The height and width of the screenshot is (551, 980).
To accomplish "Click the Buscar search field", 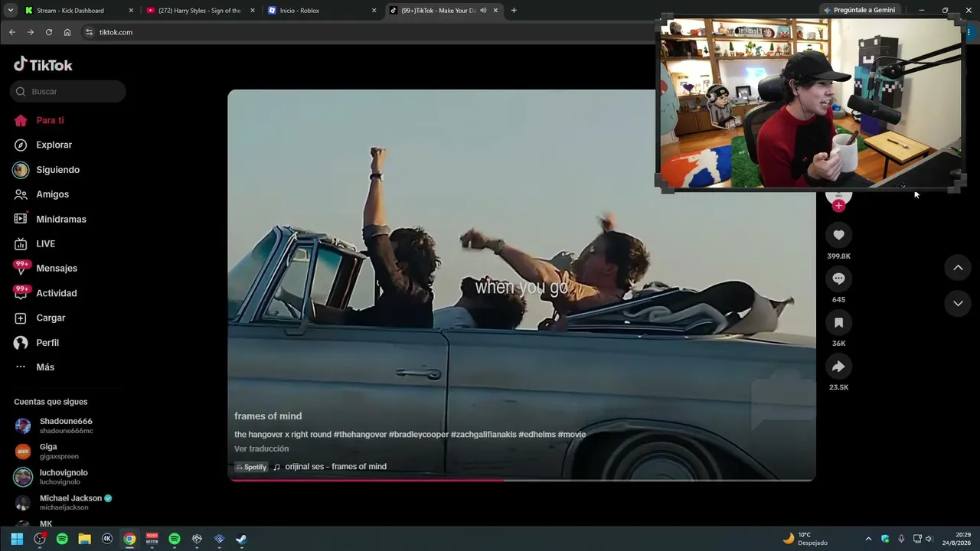I will coord(68,91).
